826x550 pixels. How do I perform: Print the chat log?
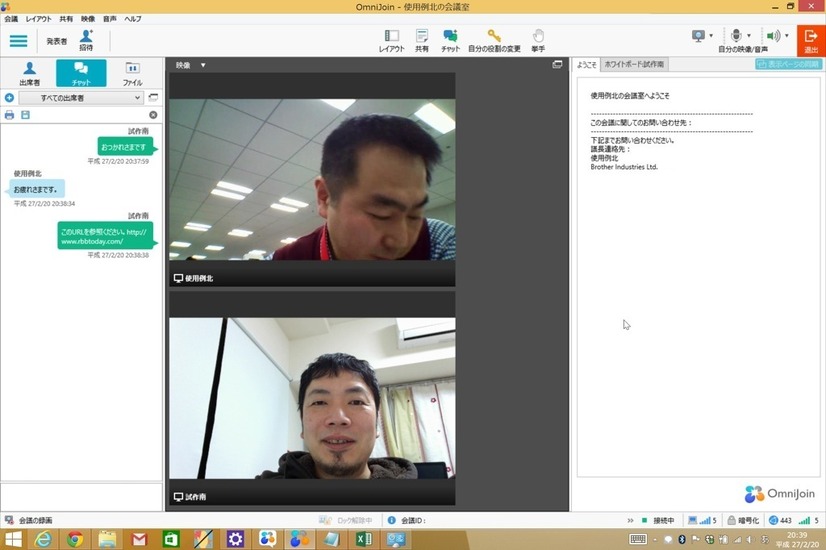coord(9,115)
